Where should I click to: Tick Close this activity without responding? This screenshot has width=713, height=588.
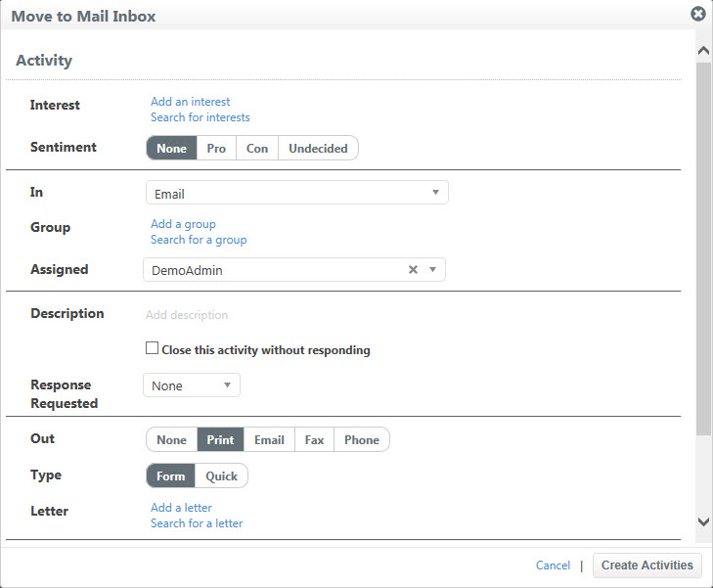click(152, 348)
